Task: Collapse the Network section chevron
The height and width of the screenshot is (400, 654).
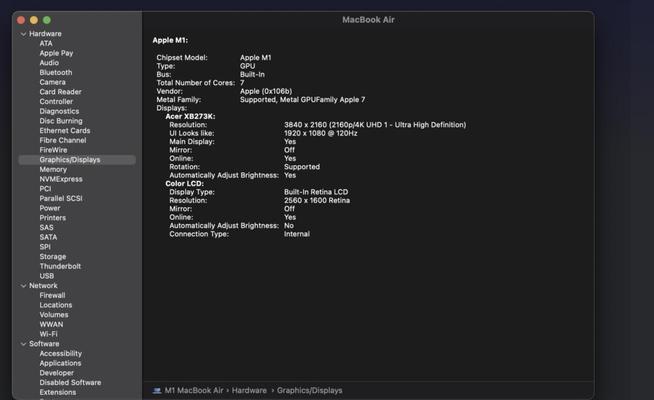Action: pos(23,286)
